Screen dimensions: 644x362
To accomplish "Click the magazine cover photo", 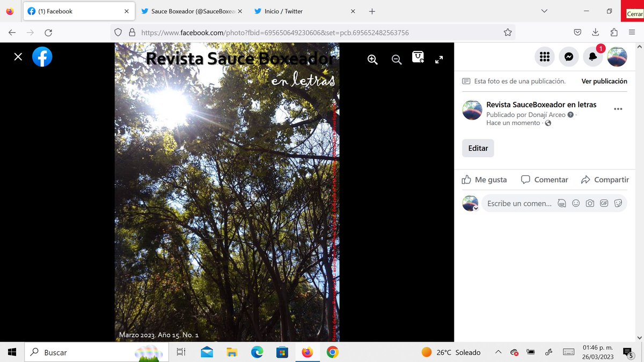I will click(227, 192).
